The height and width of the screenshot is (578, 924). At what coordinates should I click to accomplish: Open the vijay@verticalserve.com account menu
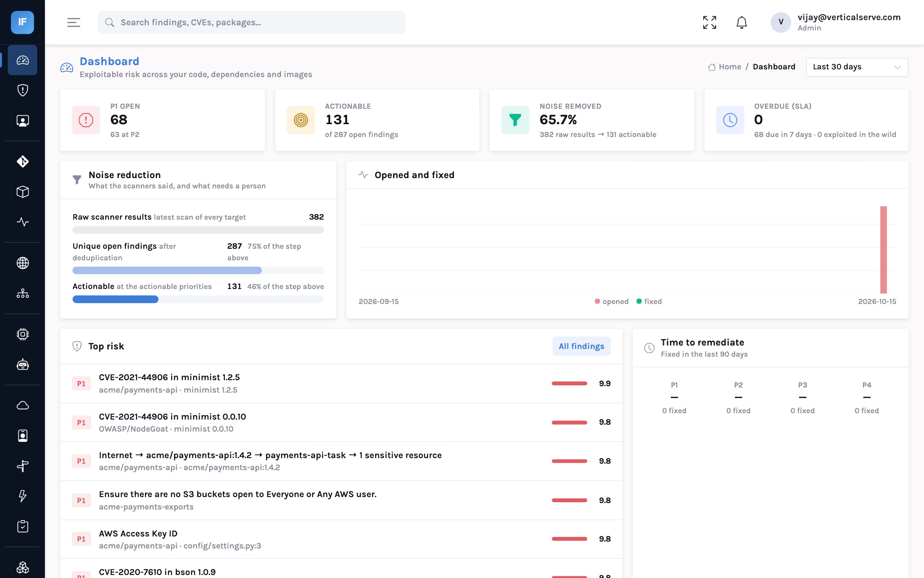click(836, 22)
